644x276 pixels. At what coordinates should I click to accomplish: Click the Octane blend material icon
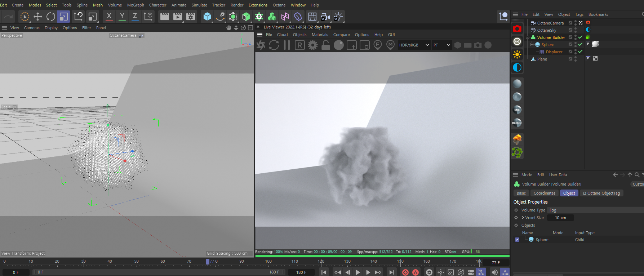[x=517, y=123]
